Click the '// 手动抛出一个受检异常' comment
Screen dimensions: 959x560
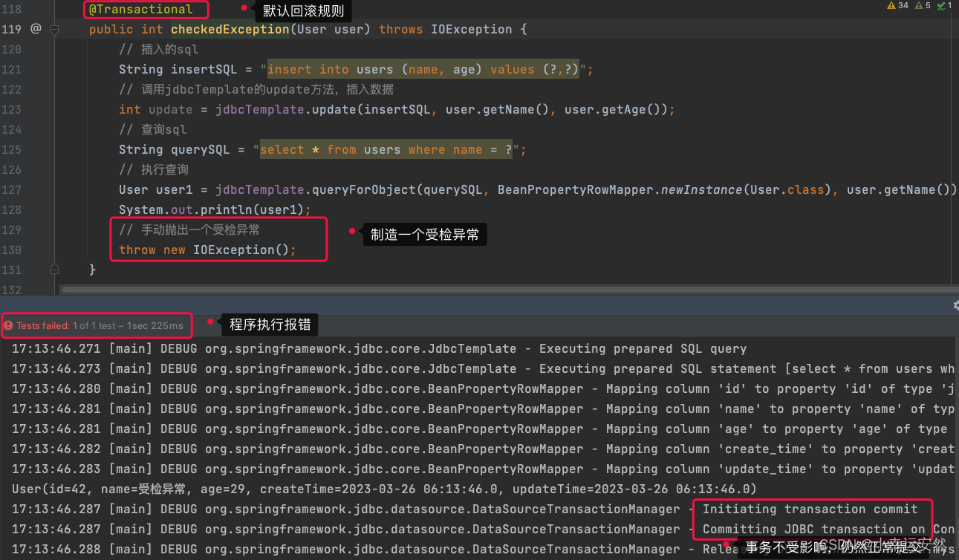click(x=189, y=230)
